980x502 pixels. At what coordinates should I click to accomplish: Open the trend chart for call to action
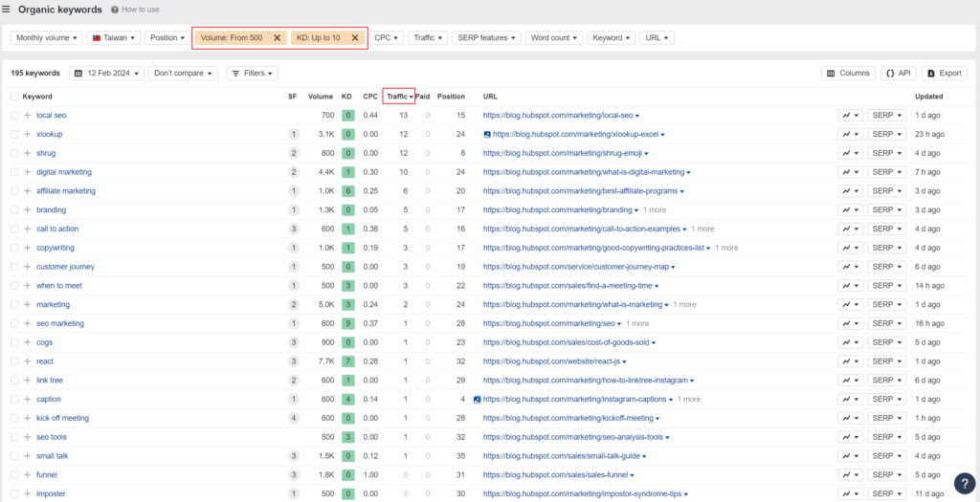(850, 229)
